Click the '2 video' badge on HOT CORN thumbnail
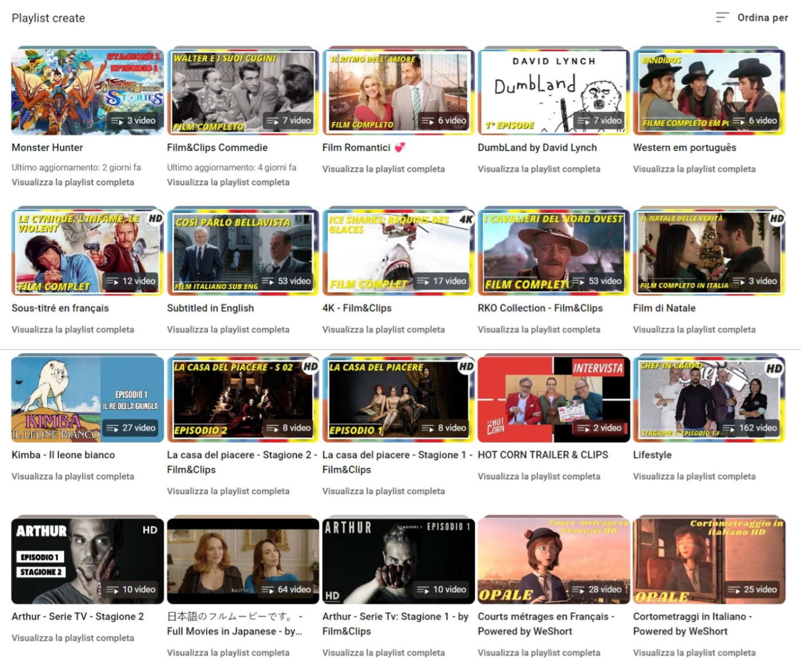 pos(600,428)
